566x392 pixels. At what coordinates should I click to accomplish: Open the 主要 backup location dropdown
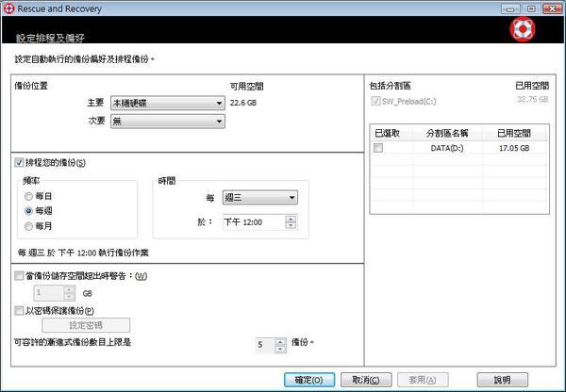coord(168,103)
